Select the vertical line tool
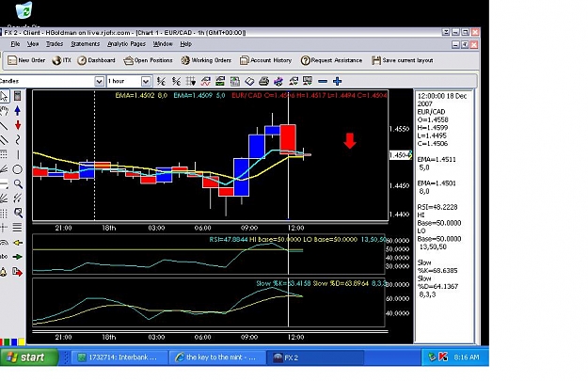 tap(17, 154)
